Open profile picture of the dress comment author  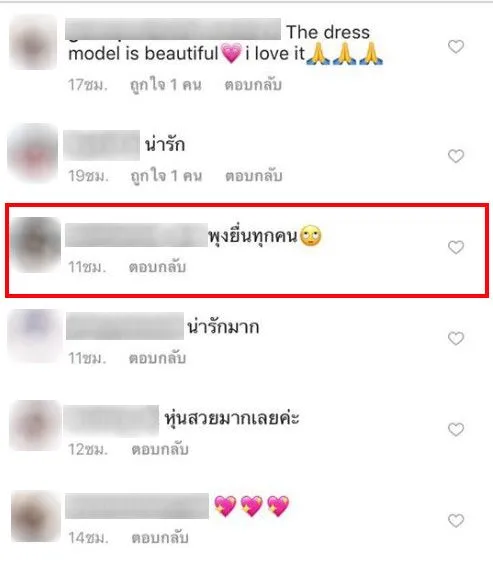[33, 42]
